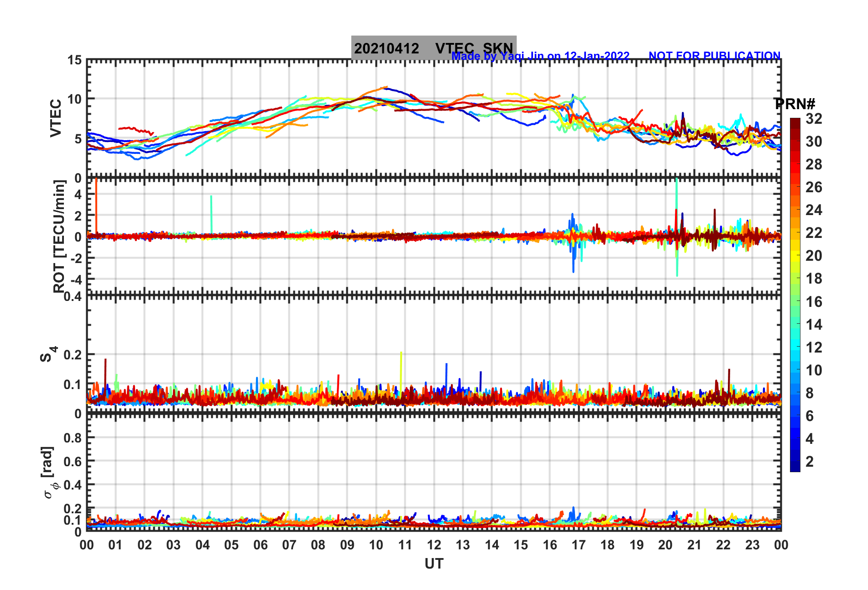Click UT axis hour label 05
The height and width of the screenshot is (590, 868).
[x=231, y=545]
